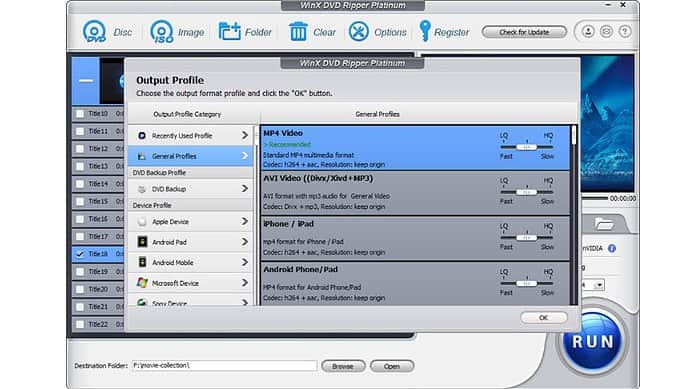The height and width of the screenshot is (389, 699).
Task: Click the General Profiles category icon
Action: click(x=142, y=156)
